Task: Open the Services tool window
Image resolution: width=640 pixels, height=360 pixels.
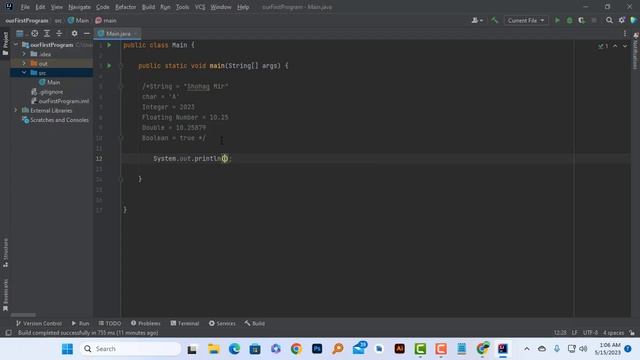Action: pos(222,323)
